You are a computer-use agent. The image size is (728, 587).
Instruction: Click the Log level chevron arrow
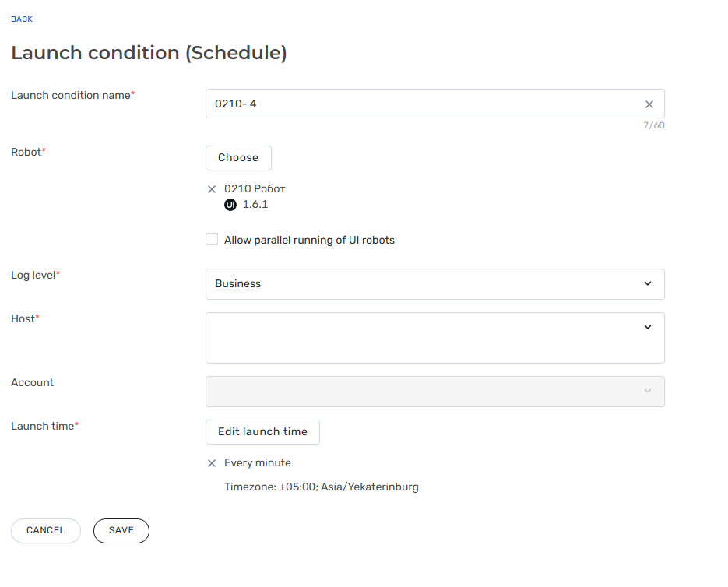click(648, 283)
